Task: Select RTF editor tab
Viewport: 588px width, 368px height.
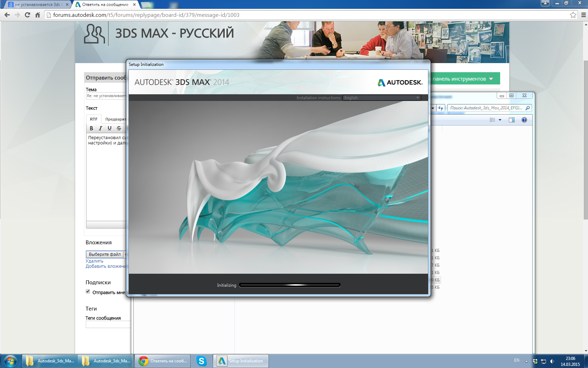Action: 93,119
